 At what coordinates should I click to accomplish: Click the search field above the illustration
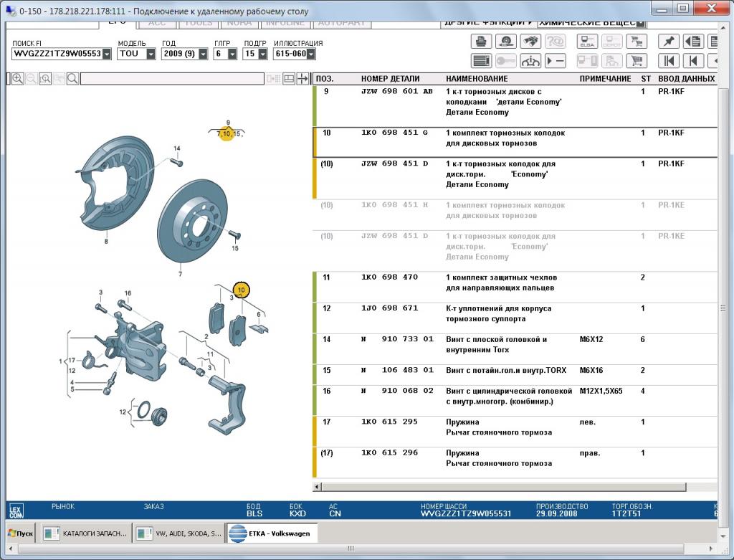tap(172, 79)
